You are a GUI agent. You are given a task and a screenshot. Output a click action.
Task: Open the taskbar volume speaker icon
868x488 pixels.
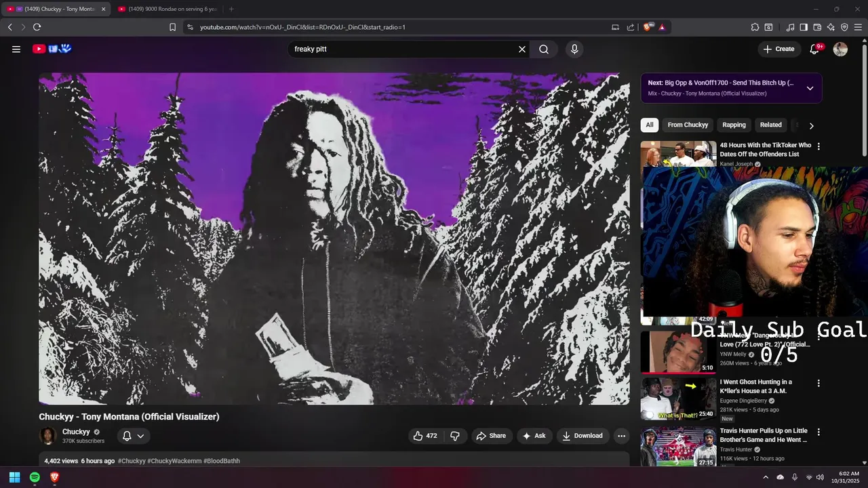[821, 477]
